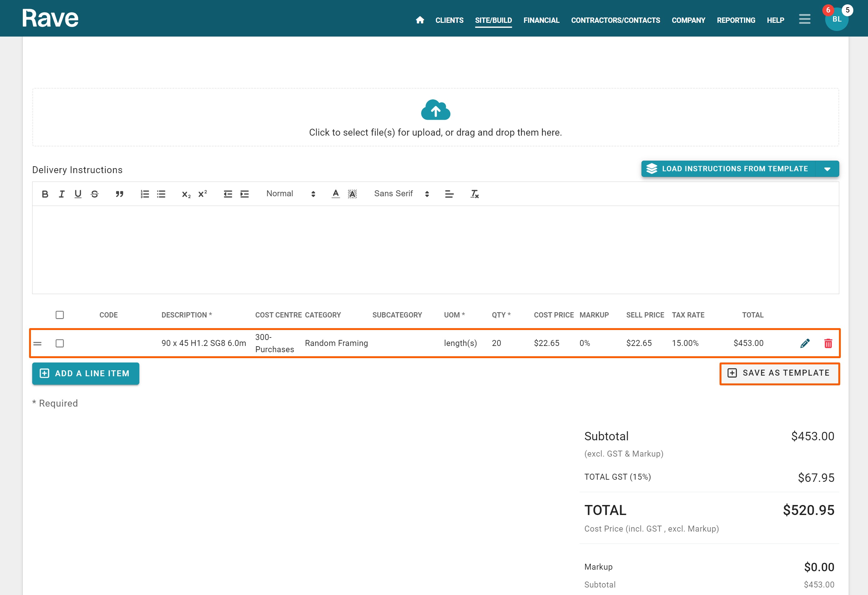Clear text formatting in editor
This screenshot has width=868, height=595.
pyautogui.click(x=474, y=194)
